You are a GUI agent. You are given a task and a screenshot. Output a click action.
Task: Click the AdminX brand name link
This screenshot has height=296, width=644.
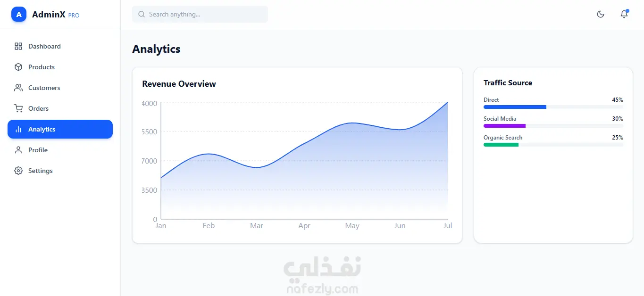[49, 15]
